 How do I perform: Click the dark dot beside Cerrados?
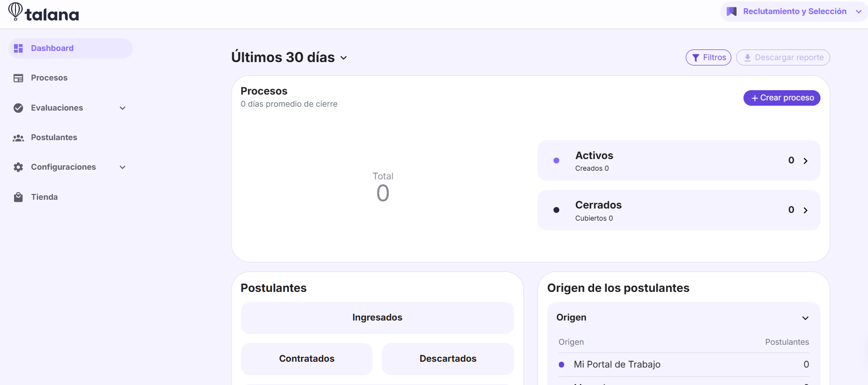(556, 210)
